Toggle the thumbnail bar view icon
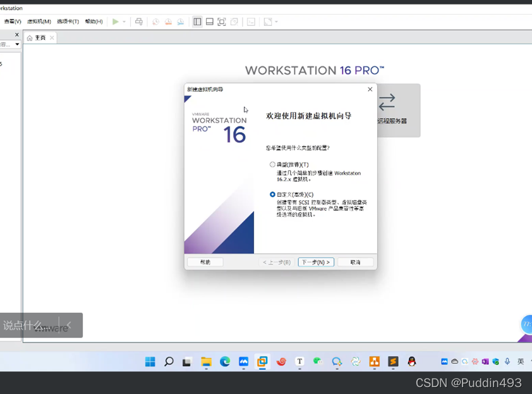532x394 pixels. coord(210,22)
